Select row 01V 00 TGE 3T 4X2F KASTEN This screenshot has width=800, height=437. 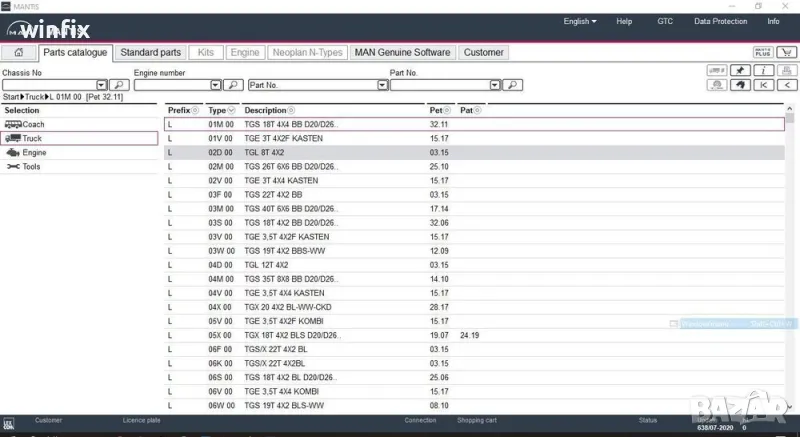(474, 138)
